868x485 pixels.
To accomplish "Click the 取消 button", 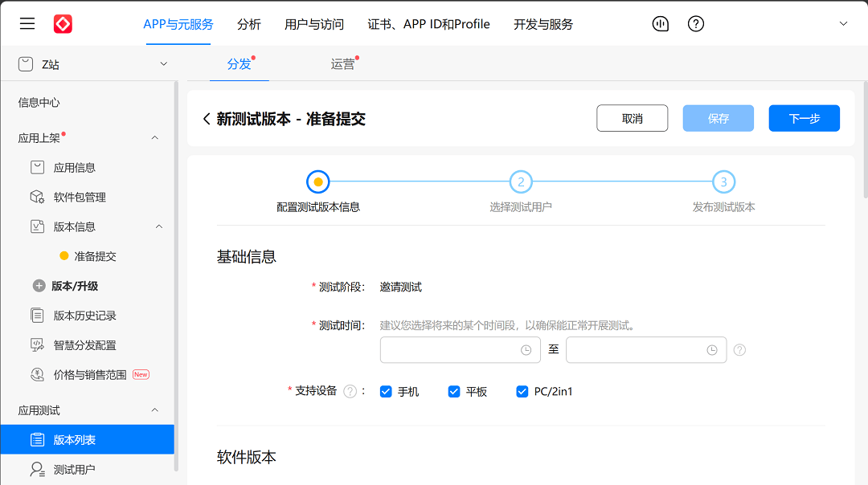I will click(x=633, y=118).
